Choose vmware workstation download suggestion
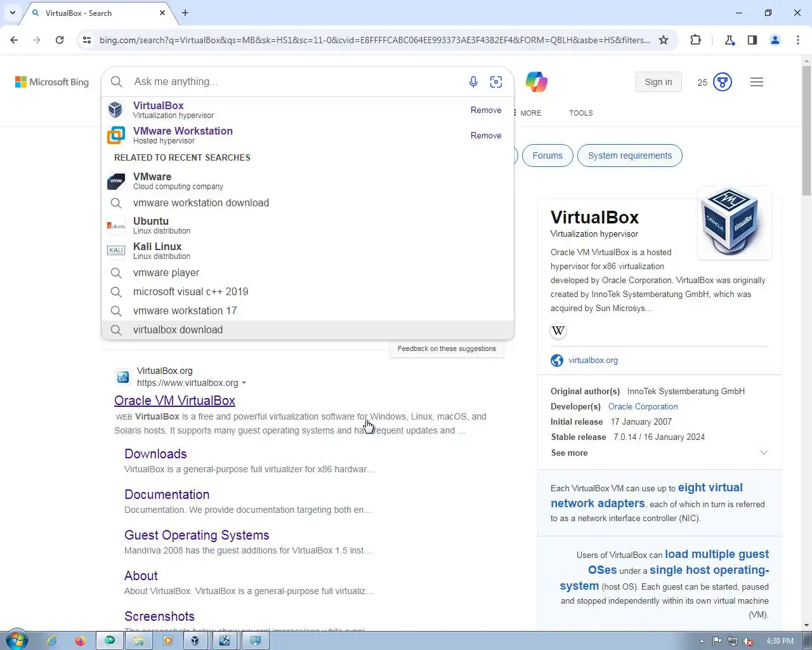 [307, 203]
